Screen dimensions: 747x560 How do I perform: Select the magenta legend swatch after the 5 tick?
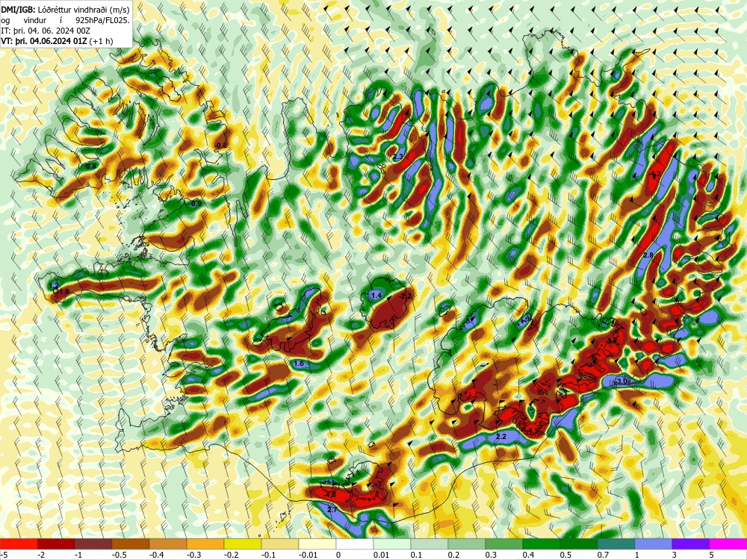(728, 544)
